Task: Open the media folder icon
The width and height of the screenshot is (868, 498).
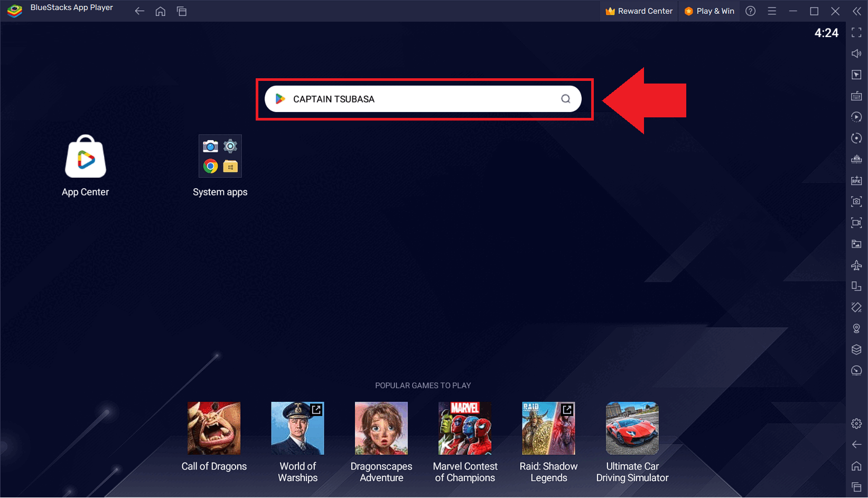Action: coord(856,244)
